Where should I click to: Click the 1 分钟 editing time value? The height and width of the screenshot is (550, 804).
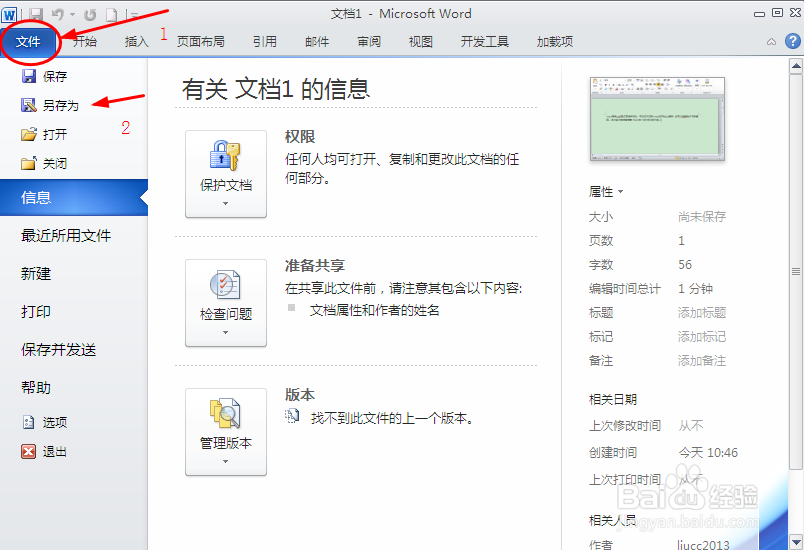(695, 289)
